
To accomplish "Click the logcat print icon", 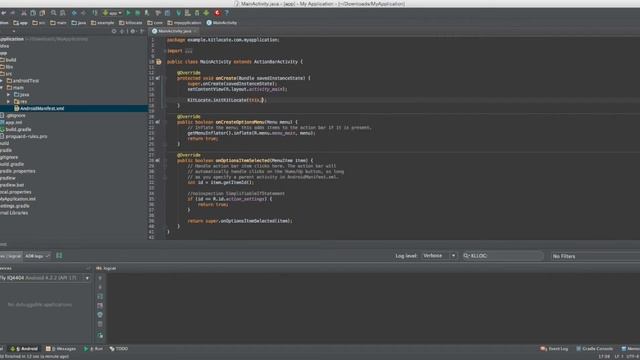I will [100, 305].
